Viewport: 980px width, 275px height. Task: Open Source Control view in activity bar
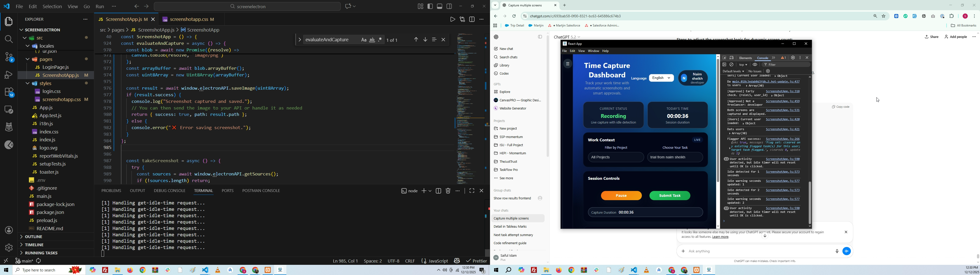pyautogui.click(x=8, y=57)
